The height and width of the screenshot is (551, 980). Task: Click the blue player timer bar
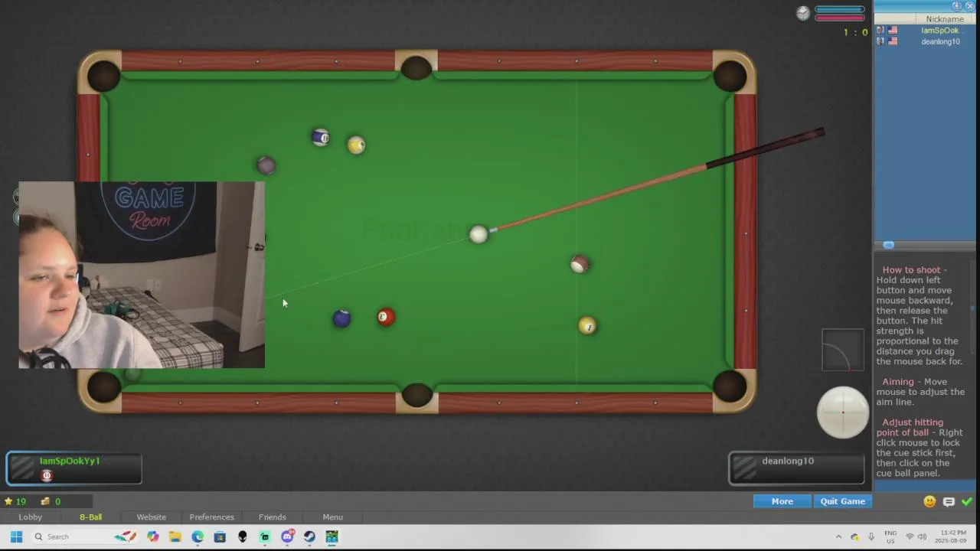(840, 10)
